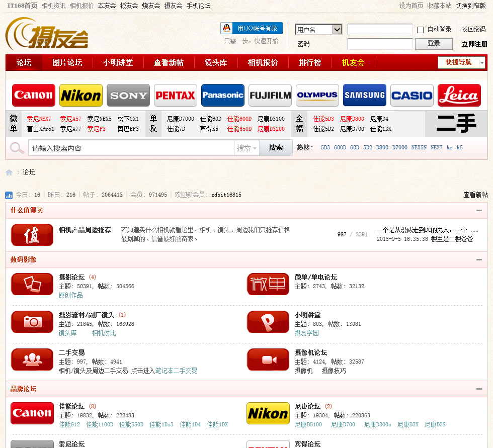This screenshot has width=493, height=448.
Task: Collapse the 品牌论坛 section
Action: point(479,389)
